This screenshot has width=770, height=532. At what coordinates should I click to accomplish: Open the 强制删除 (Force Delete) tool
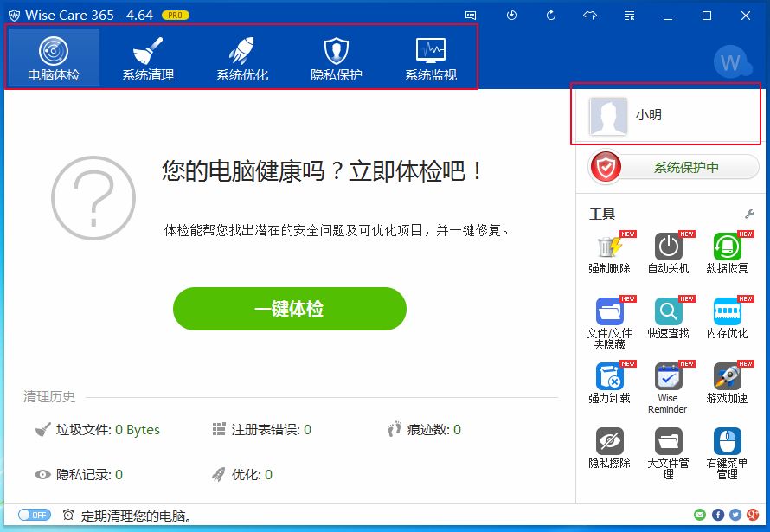[x=611, y=251]
